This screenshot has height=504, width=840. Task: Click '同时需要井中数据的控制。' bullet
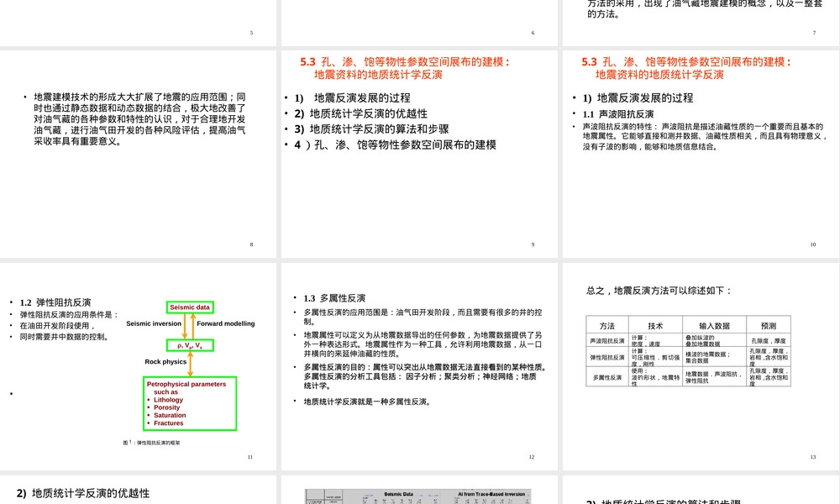click(x=65, y=337)
